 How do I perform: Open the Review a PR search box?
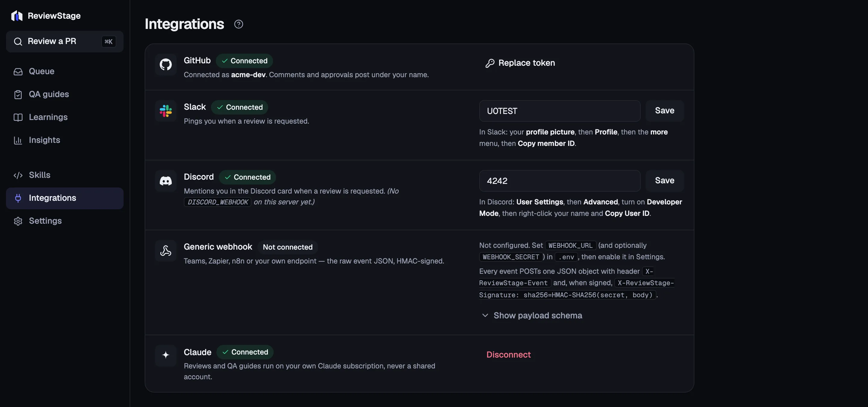[x=65, y=41]
